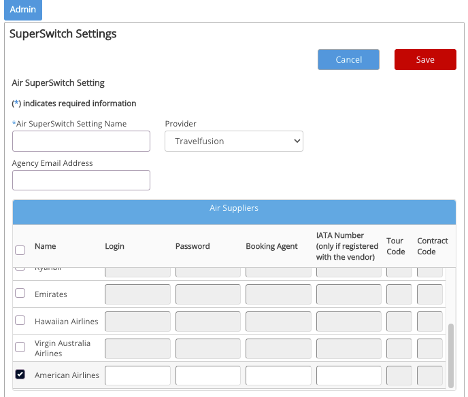468x397 pixels.
Task: Click the Contract Code column header
Action: (x=432, y=246)
